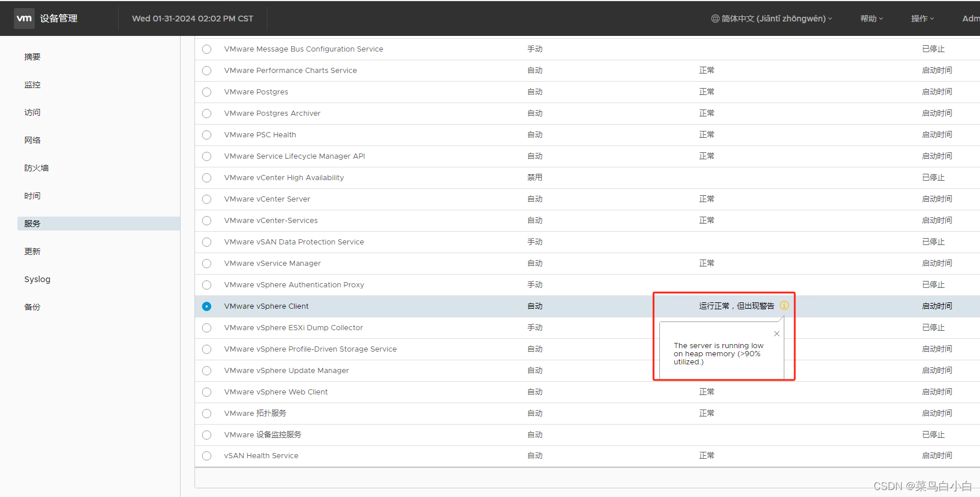This screenshot has width=980, height=497.
Task: Open the 简体中文 language dropdown
Action: 772,19
